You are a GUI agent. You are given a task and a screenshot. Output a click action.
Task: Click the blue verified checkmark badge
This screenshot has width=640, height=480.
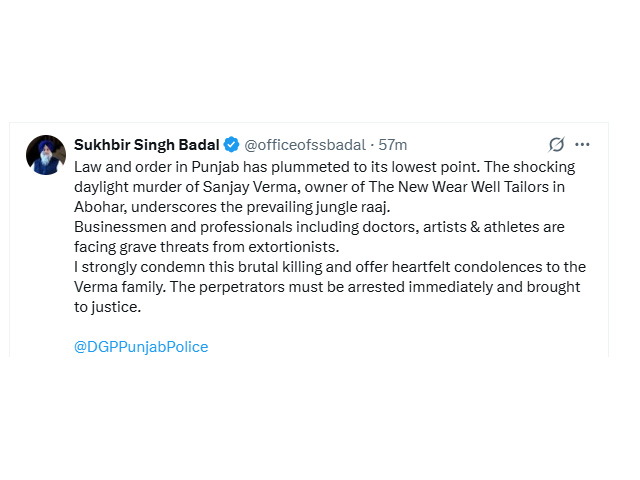point(231,144)
